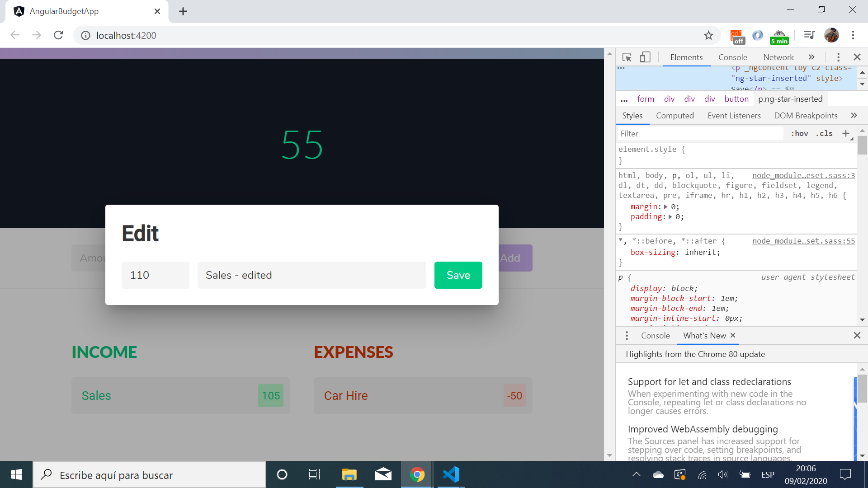Switch to the Network tab
The width and height of the screenshot is (868, 488).
(x=778, y=57)
